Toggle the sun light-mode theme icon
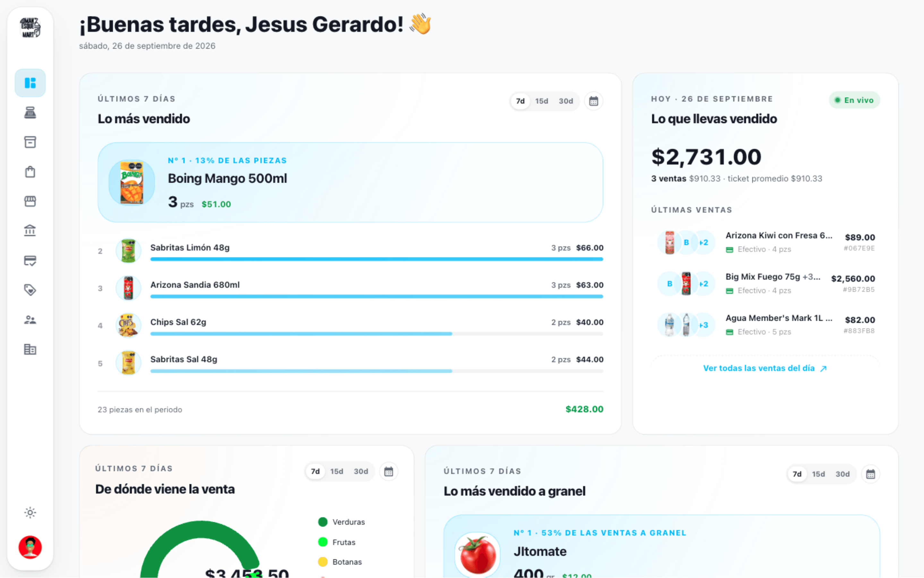This screenshot has height=578, width=924. pos(30,512)
